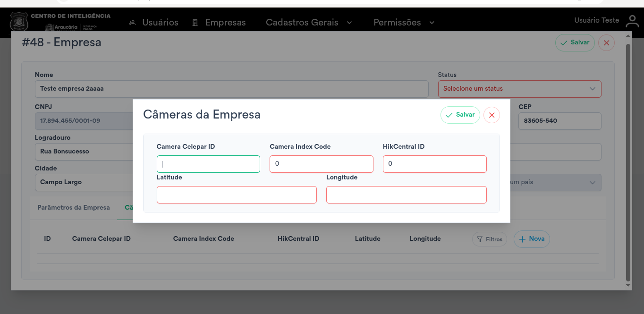Go to the Empresas menu item
This screenshot has height=314, width=644.
pyautogui.click(x=219, y=23)
